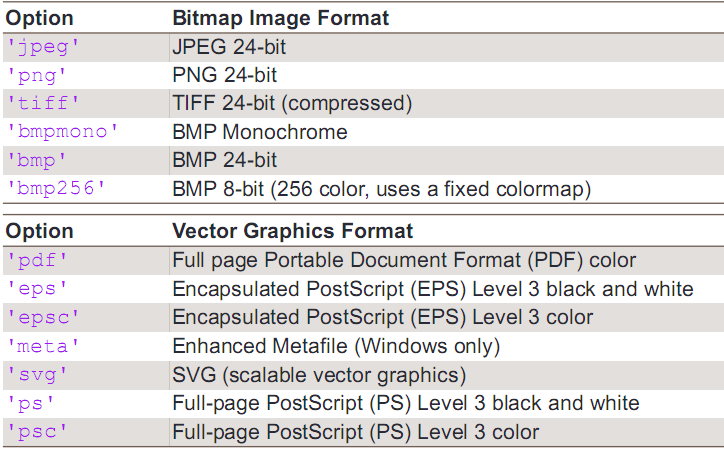724x451 pixels.
Task: Click the 'svg' option code
Action: point(36,375)
